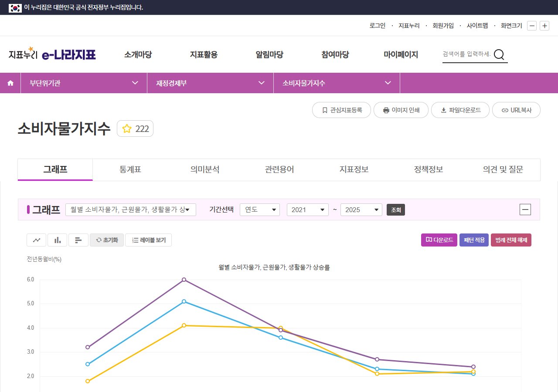Switch to the 관련용어 tab
The width and height of the screenshot is (558, 392).
click(279, 169)
